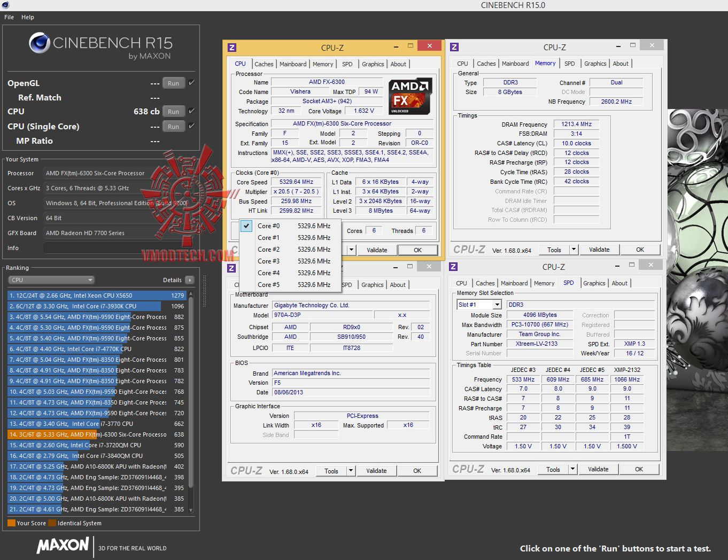This screenshot has height=560, width=728.
Task: Click OK in the CPU-Z motherboard window
Action: 417,471
